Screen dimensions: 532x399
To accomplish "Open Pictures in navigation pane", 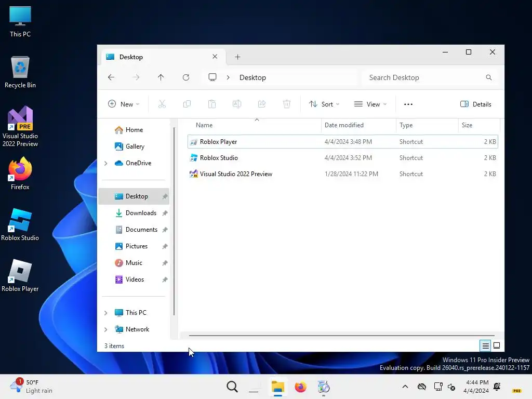I will pos(134,246).
